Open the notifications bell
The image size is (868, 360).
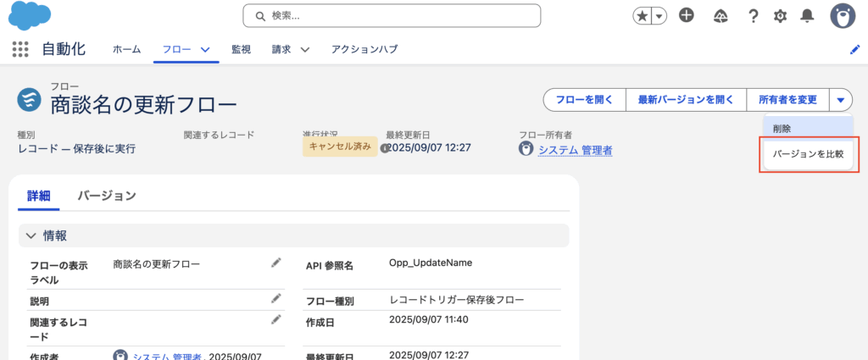[x=807, y=16]
